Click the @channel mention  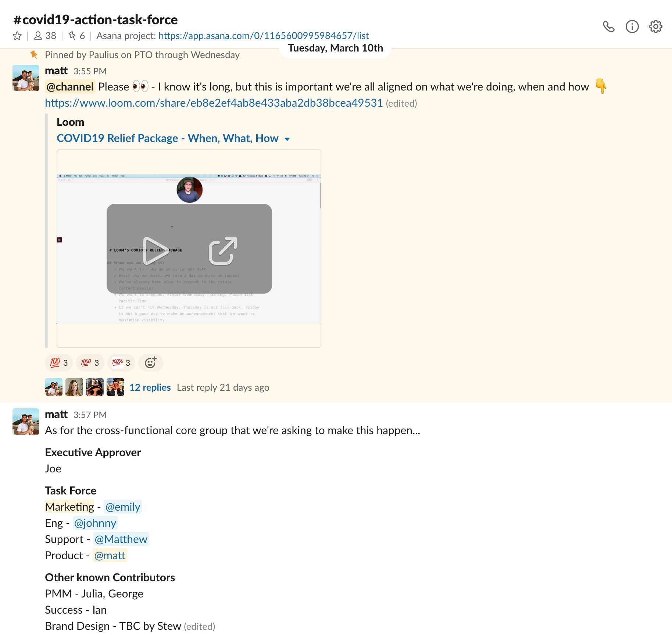pos(70,87)
